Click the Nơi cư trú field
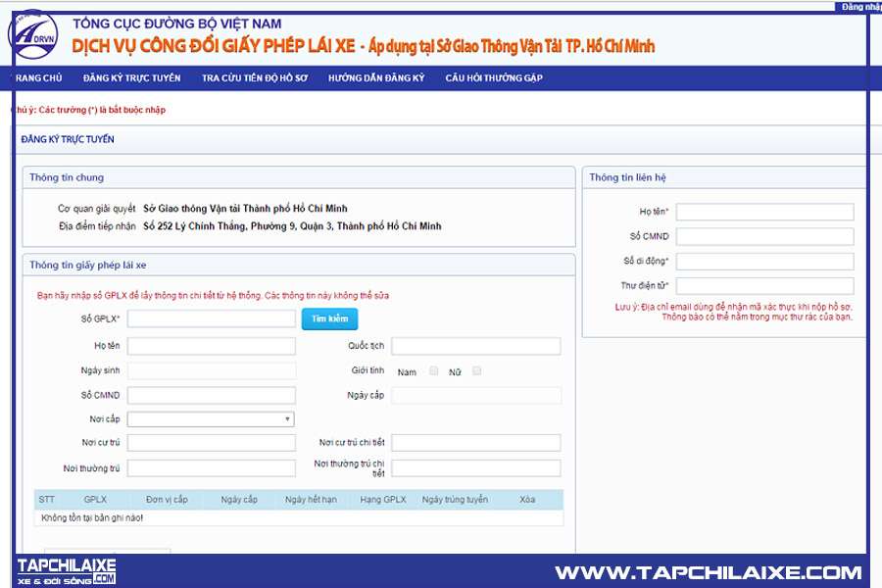This screenshot has height=588, width=882. (x=212, y=443)
